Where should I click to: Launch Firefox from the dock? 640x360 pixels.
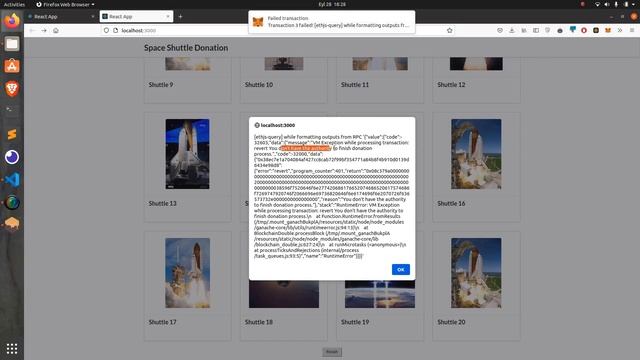[x=12, y=20]
